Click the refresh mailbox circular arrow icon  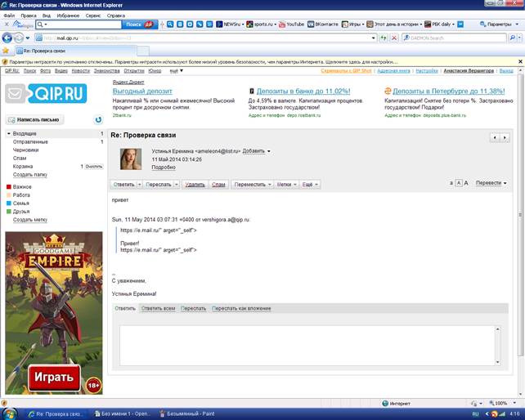click(x=98, y=119)
